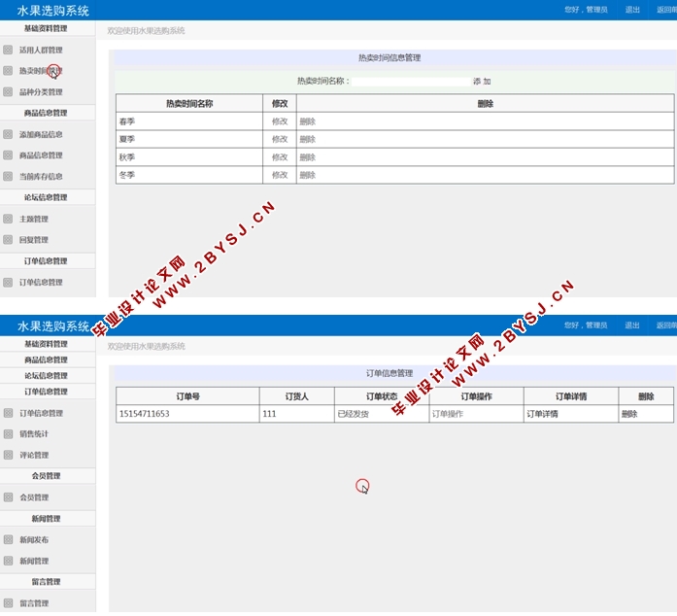
Task: Click the 热卖时间名称 input field
Action: pyautogui.click(x=411, y=82)
